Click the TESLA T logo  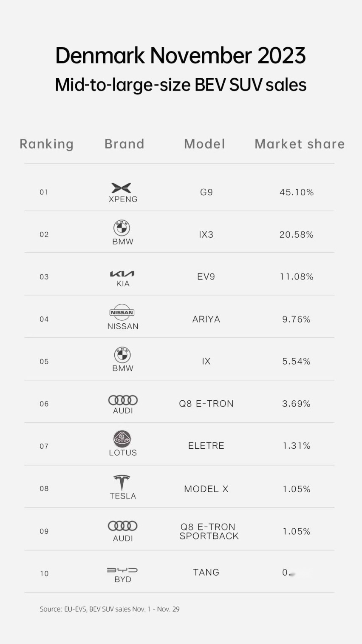coord(122,483)
